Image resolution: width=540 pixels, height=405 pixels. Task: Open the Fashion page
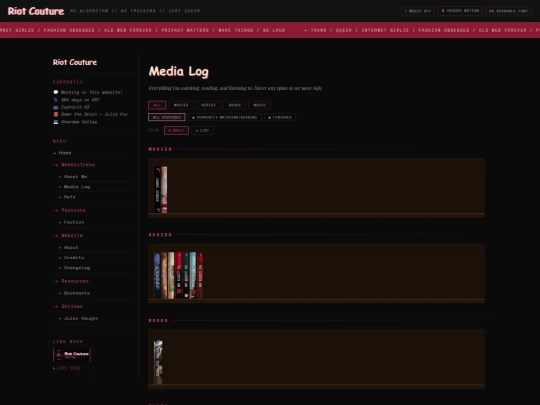pyautogui.click(x=74, y=222)
